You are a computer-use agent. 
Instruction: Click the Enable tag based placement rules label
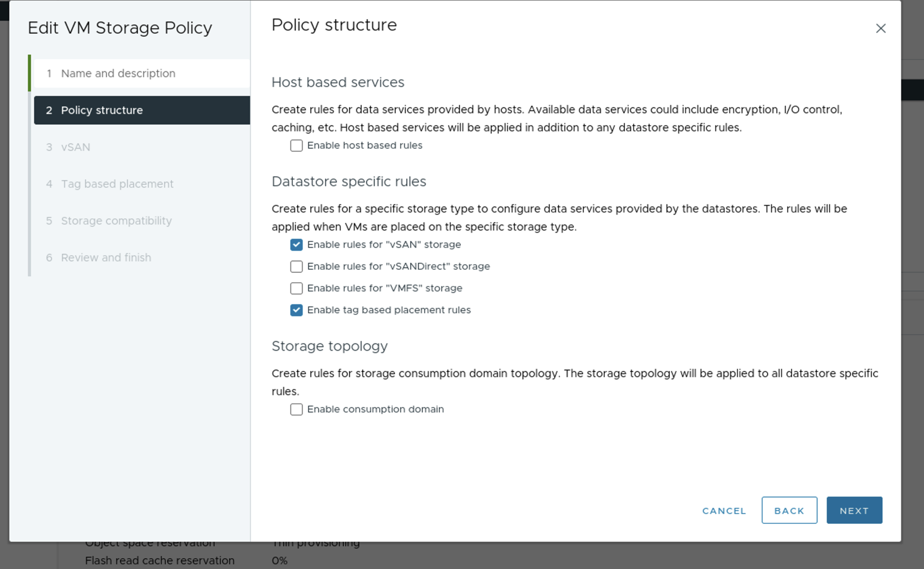tap(388, 310)
